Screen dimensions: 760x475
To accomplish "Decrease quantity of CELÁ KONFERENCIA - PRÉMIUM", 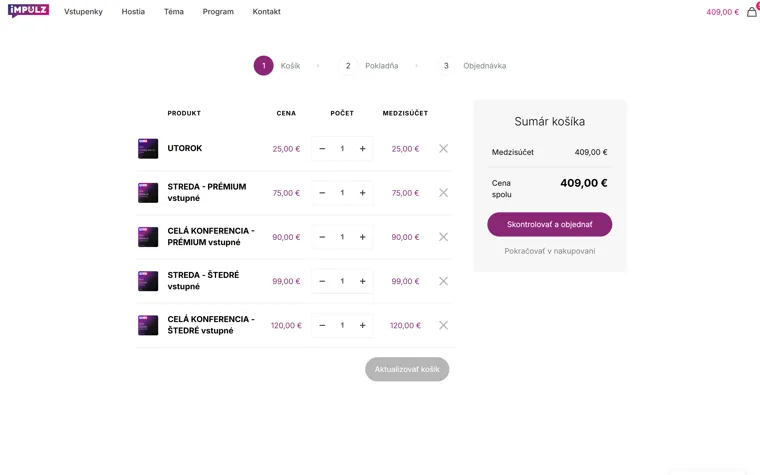I will pos(322,237).
